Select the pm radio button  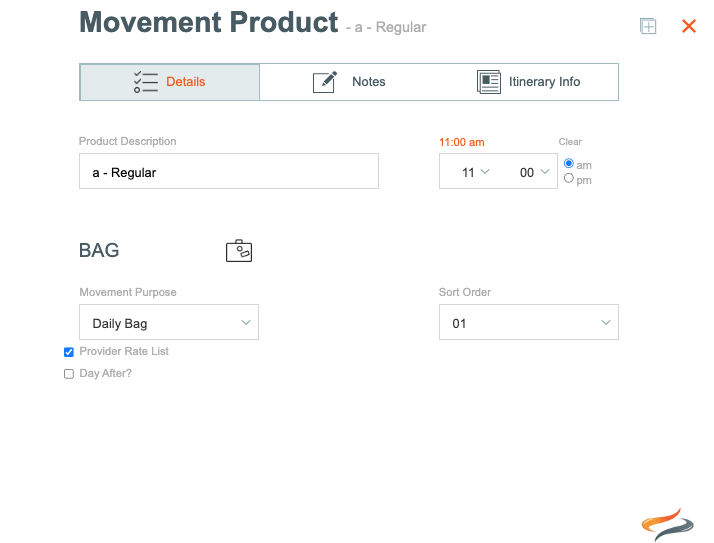coord(569,178)
